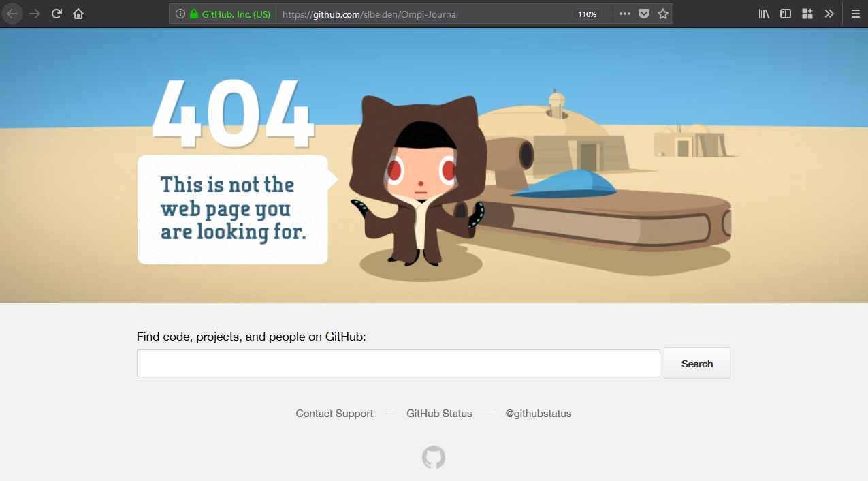This screenshot has width=868, height=481.
Task: Open the browser home page icon
Action: [x=78, y=14]
